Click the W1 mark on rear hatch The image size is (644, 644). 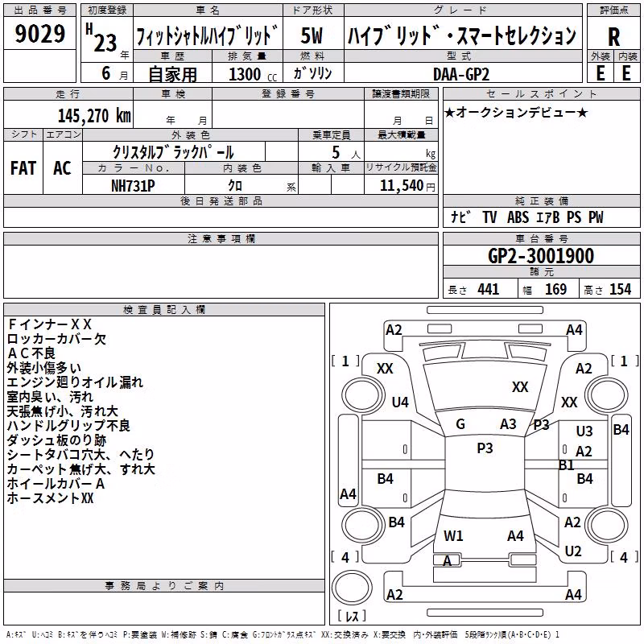point(453,535)
